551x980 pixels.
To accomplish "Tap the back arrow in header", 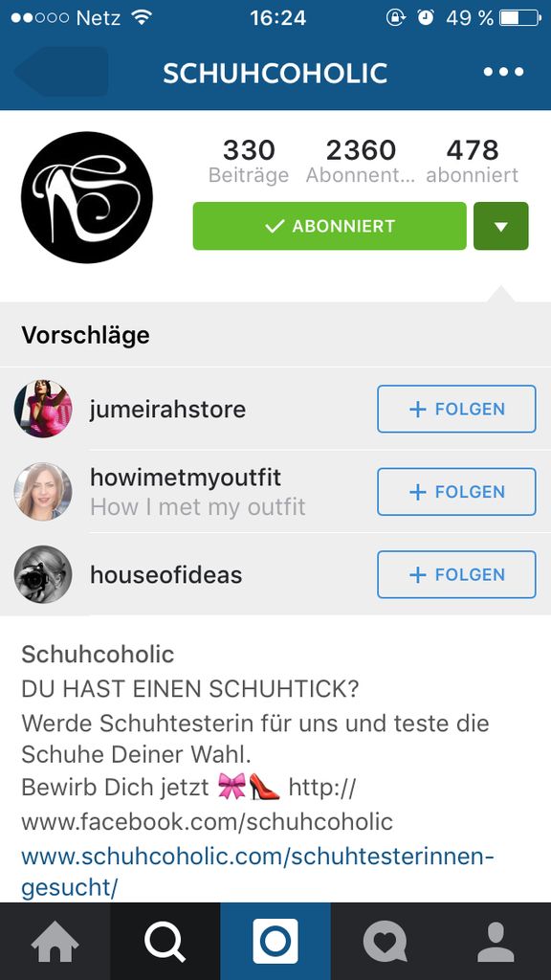I will click(x=60, y=71).
